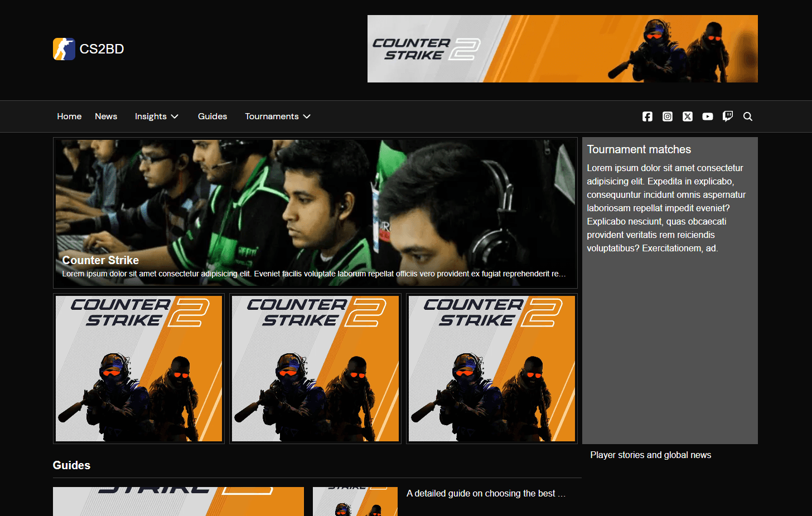Open the Counter Strike featured article headline
Image resolution: width=812 pixels, height=516 pixels.
pos(100,260)
